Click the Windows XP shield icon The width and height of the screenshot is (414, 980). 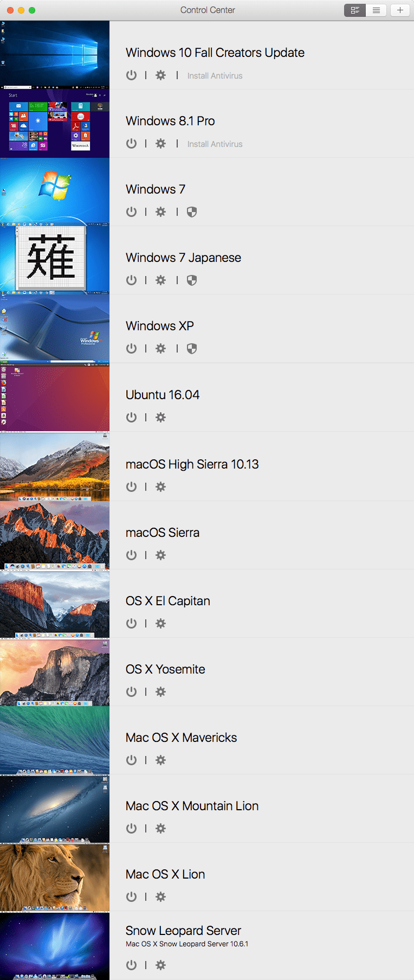pyautogui.click(x=192, y=349)
